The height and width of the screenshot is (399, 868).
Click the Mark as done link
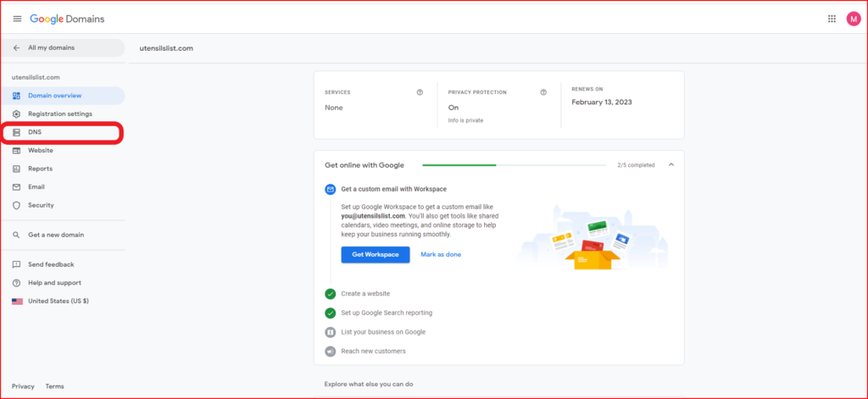[441, 254]
